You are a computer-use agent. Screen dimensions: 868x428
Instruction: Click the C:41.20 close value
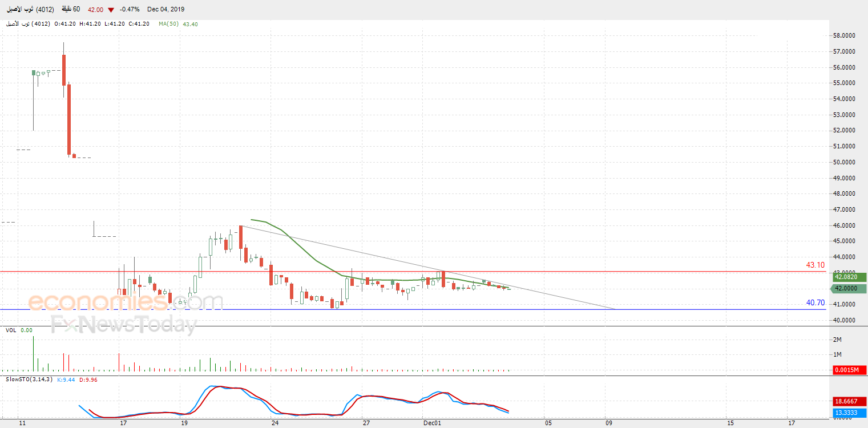[x=139, y=24]
